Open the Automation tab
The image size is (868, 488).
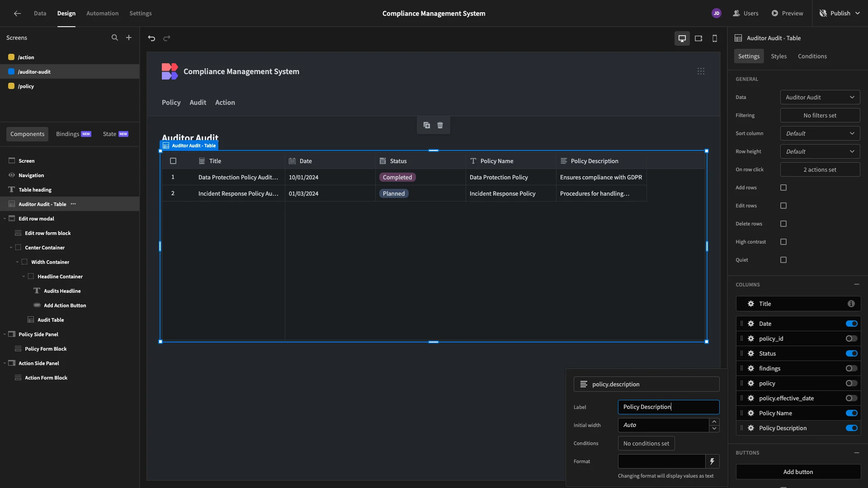(102, 14)
